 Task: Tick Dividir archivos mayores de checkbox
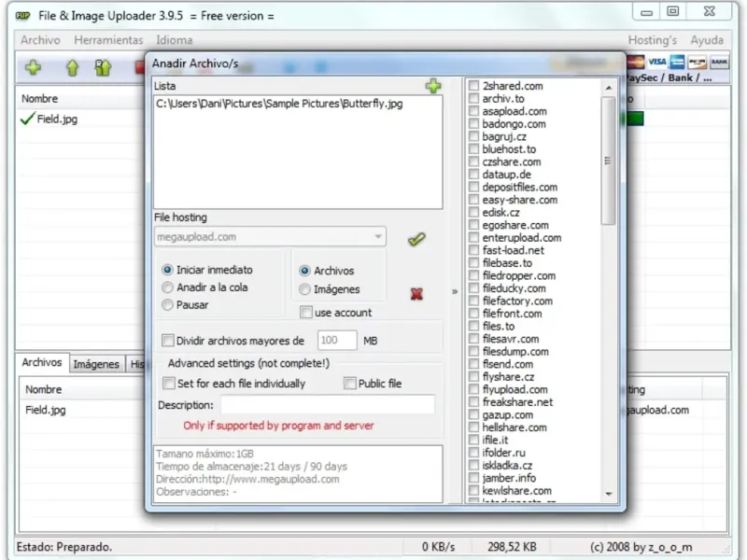click(168, 341)
